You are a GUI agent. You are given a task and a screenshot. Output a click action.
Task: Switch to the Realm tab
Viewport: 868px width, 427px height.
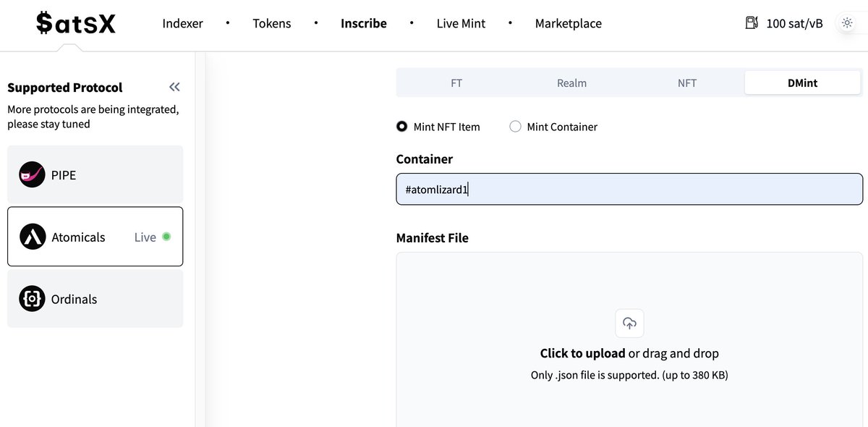pyautogui.click(x=571, y=83)
